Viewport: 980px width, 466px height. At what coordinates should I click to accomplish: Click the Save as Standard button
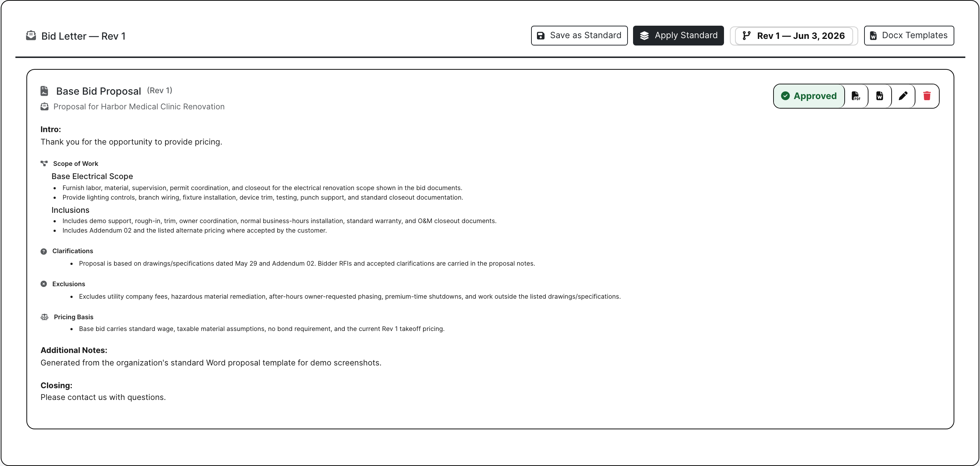(x=579, y=35)
